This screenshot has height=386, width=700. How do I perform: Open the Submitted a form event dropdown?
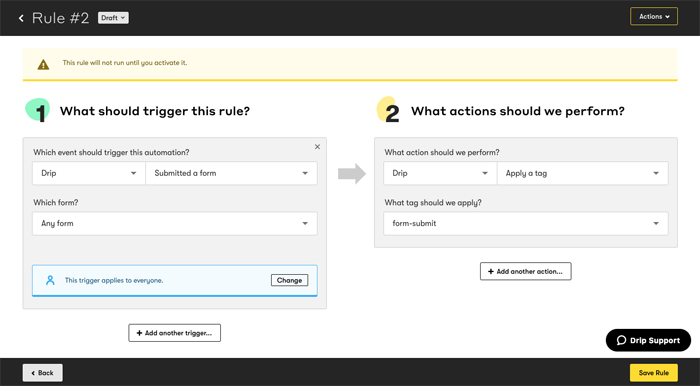231,173
